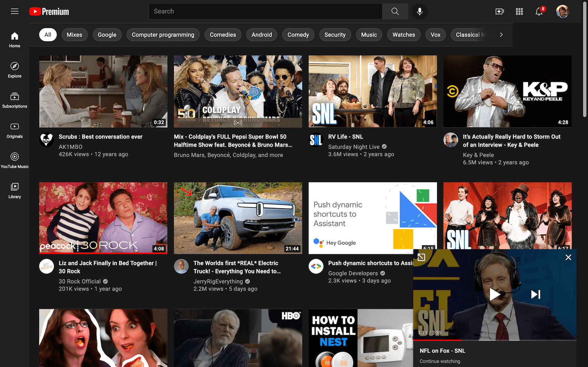
Task: Expand the miniplayer to full view
Action: 422,257
